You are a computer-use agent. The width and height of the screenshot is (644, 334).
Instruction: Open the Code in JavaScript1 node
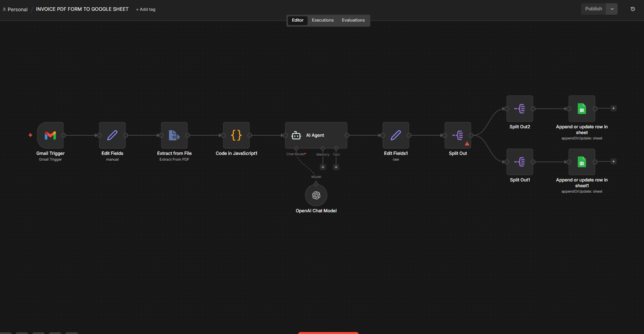point(236,135)
